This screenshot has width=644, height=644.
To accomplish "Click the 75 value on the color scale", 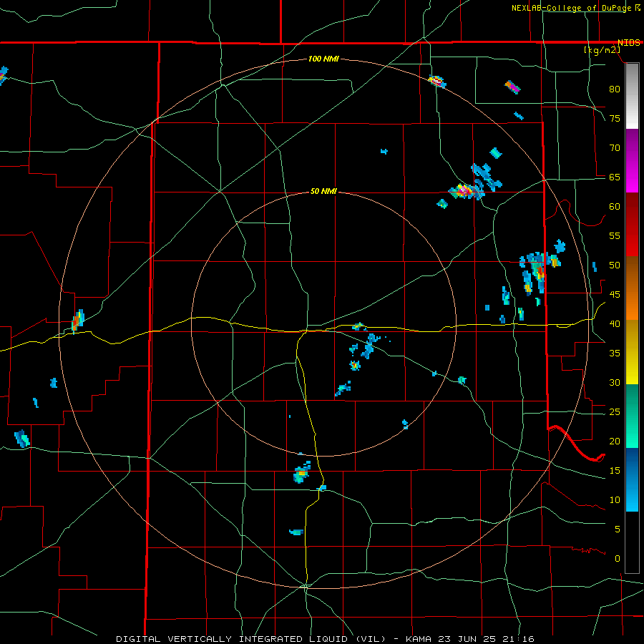I will 615,119.
